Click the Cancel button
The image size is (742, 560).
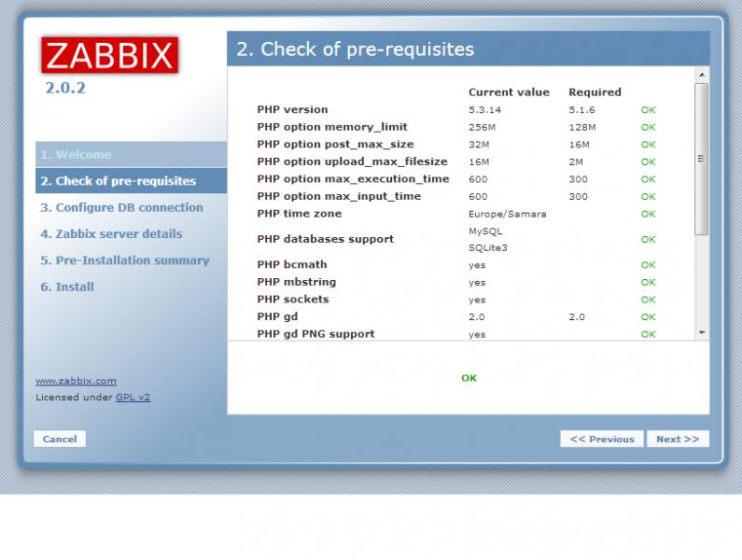point(60,439)
